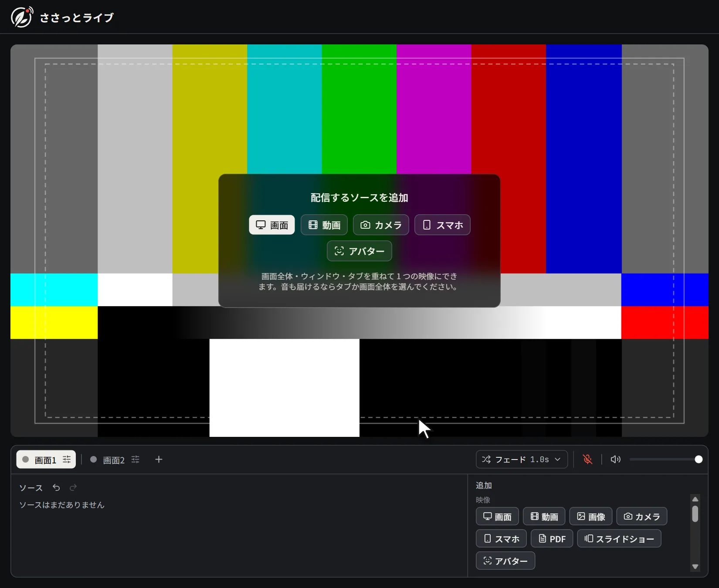Open settings sliders icon for 画面1
The height and width of the screenshot is (588, 719).
point(67,460)
